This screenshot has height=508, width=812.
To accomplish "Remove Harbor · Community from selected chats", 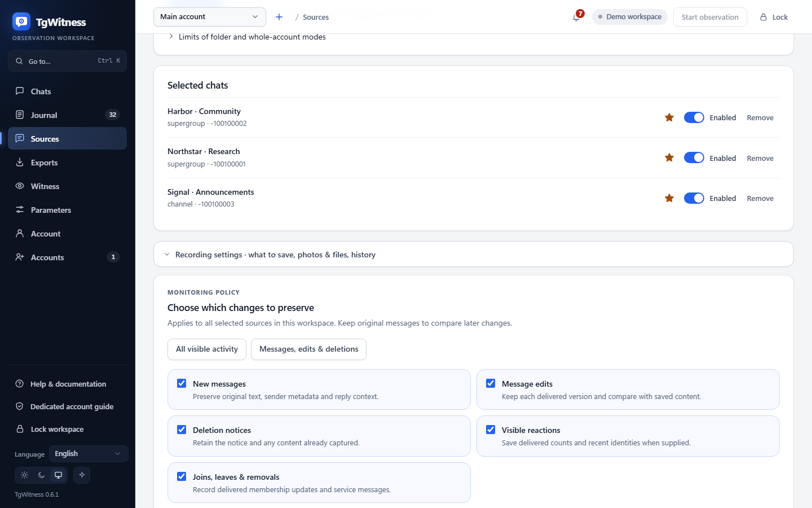I will [x=760, y=118].
